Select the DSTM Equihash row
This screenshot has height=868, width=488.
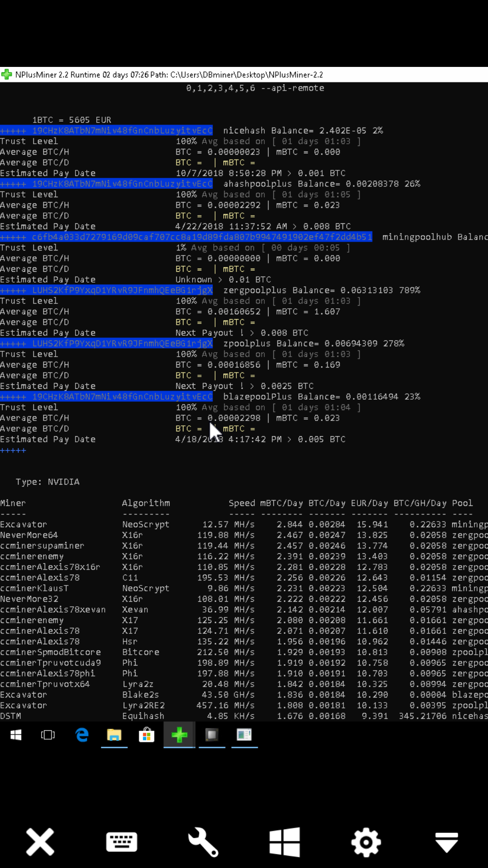(244, 716)
